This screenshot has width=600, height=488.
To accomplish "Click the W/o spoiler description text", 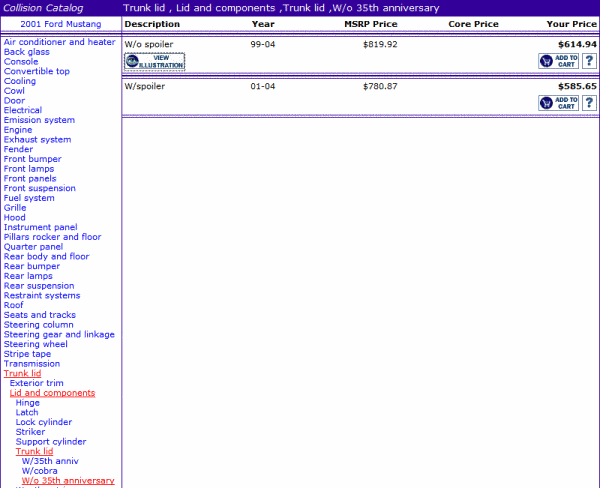I will [x=149, y=44].
